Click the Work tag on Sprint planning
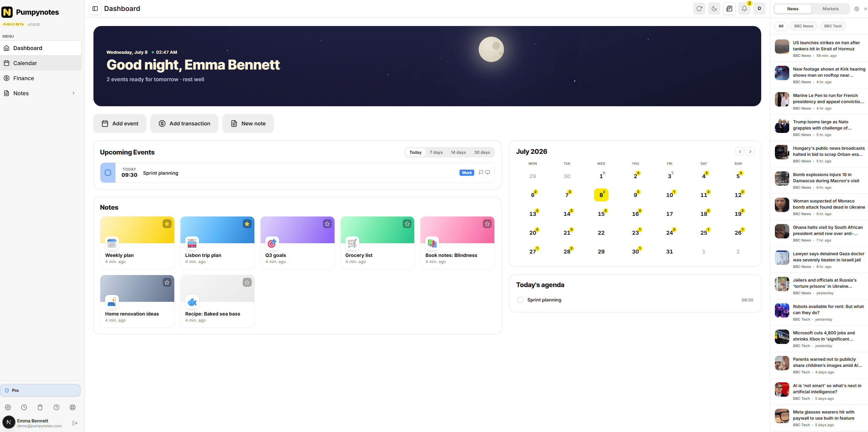 467,173
